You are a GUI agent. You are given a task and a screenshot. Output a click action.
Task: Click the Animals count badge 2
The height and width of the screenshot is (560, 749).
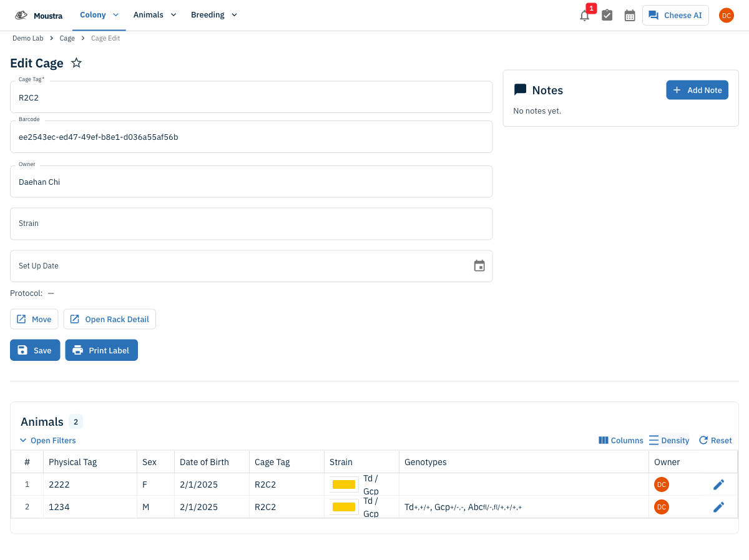(x=76, y=422)
